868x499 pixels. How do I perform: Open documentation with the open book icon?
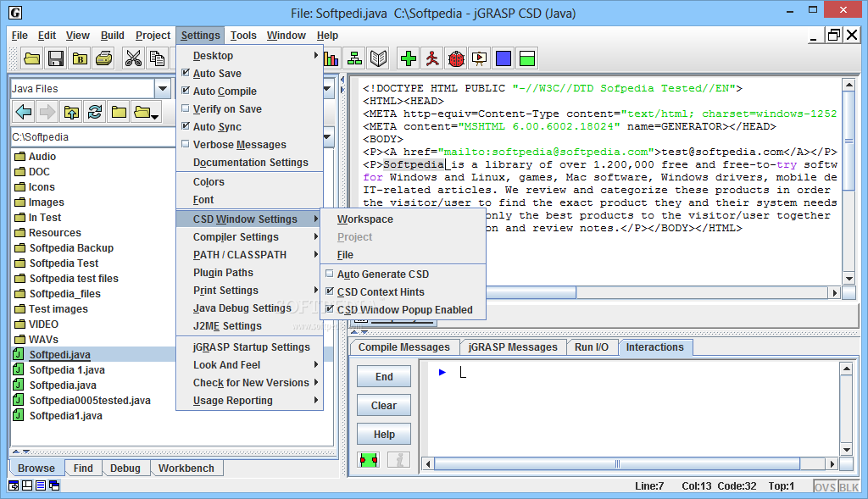click(x=379, y=58)
